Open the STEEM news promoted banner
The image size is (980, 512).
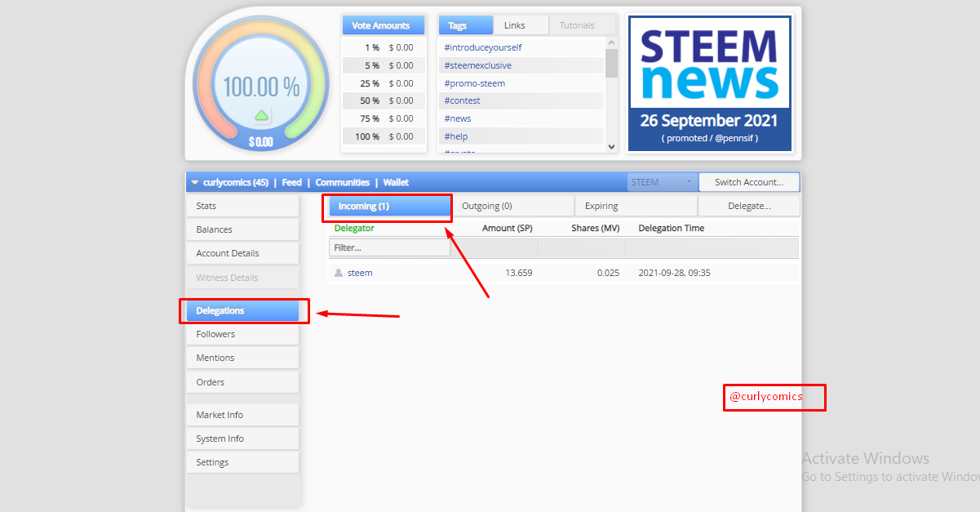point(709,83)
